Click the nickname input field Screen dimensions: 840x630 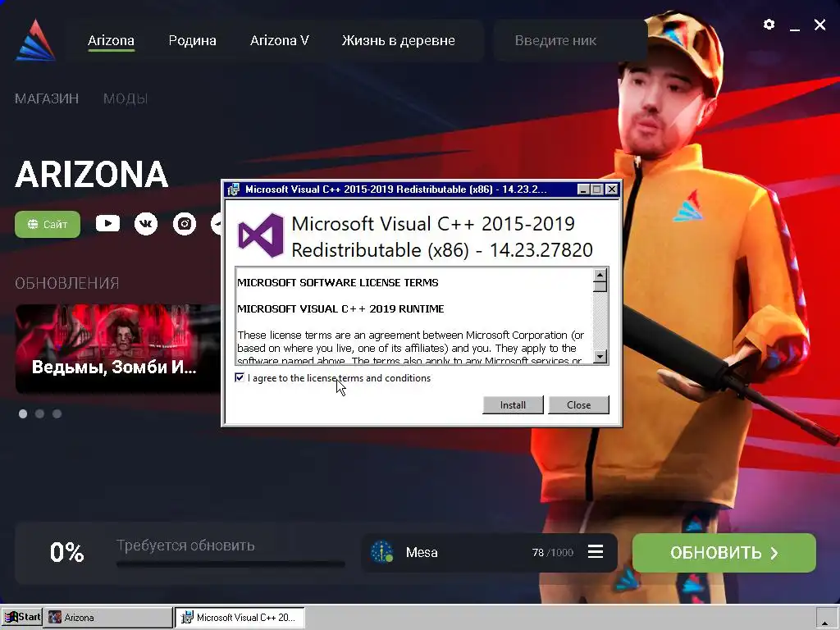tap(569, 41)
